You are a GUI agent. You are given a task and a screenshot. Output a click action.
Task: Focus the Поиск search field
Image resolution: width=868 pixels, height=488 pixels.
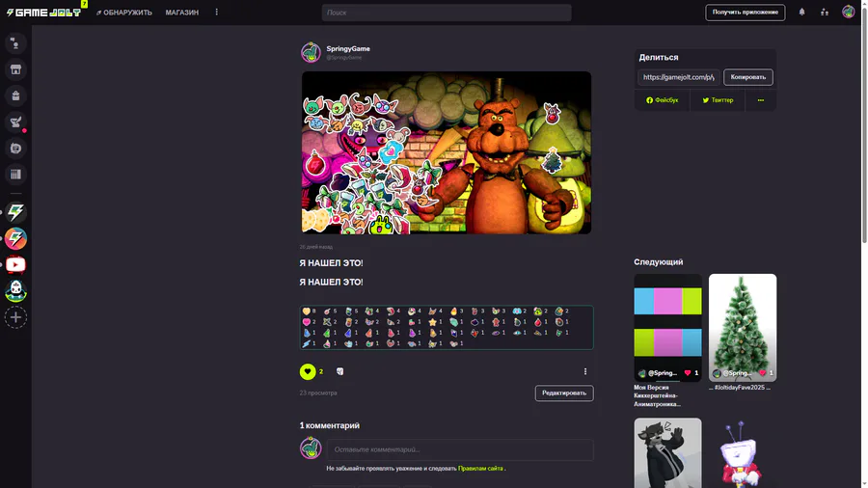447,13
